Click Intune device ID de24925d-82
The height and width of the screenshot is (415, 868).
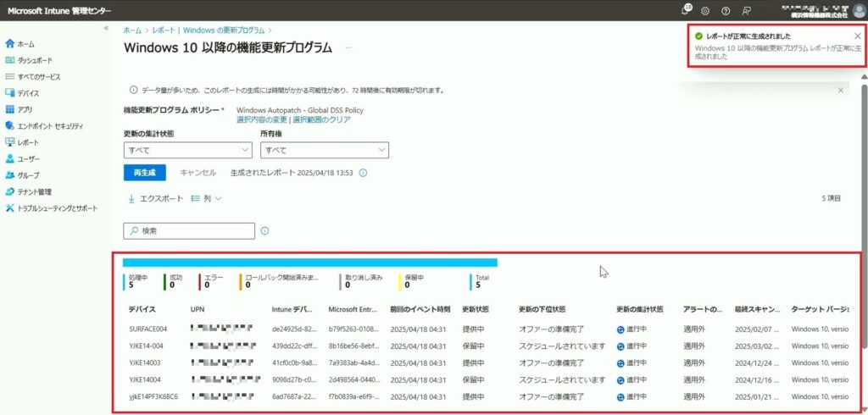294,329
